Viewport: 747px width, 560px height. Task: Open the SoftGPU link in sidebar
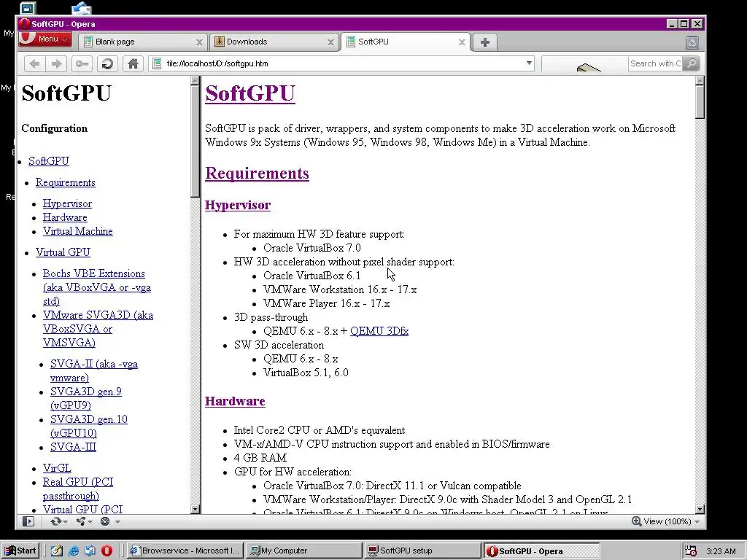[x=49, y=161]
